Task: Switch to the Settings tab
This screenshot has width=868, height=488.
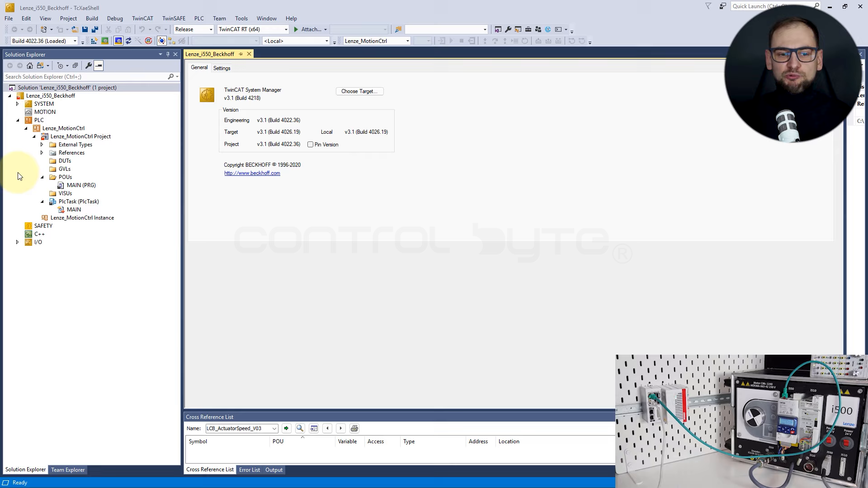Action: pos(222,68)
